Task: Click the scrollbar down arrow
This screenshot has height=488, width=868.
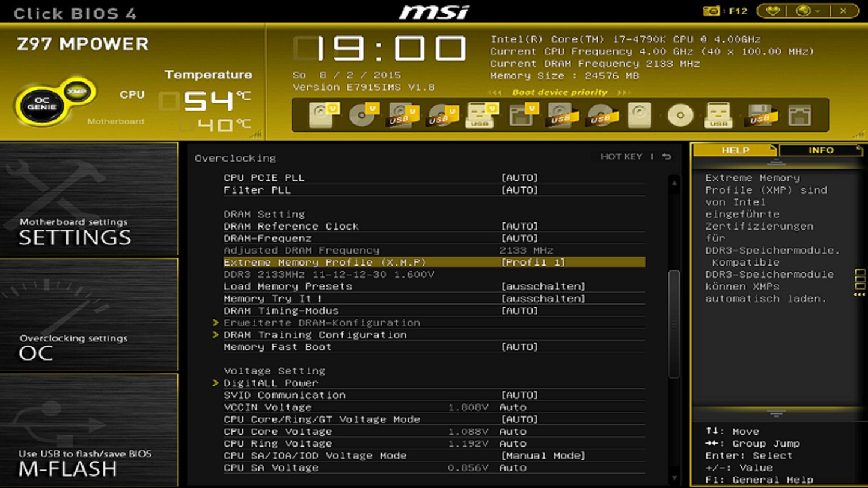Action: pos(674,478)
